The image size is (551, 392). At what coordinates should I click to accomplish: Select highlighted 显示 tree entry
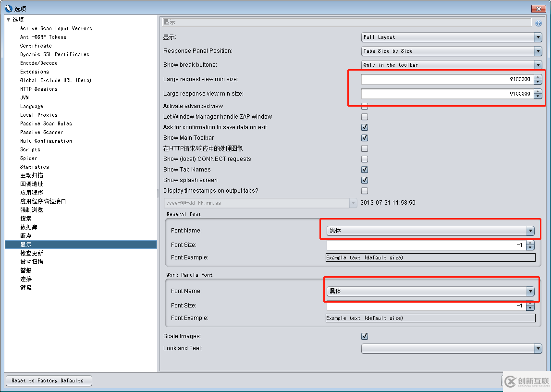point(81,245)
